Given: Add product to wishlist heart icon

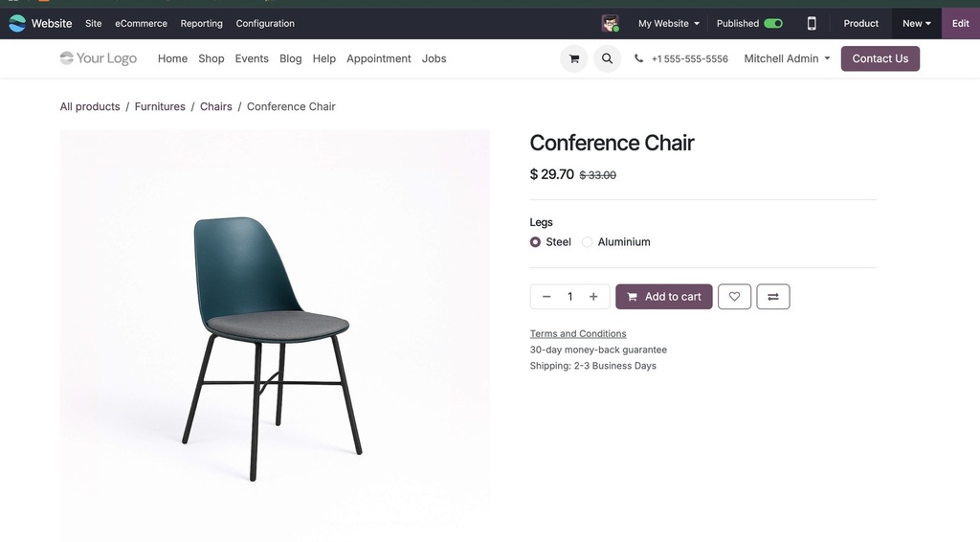Looking at the screenshot, I should [x=734, y=296].
